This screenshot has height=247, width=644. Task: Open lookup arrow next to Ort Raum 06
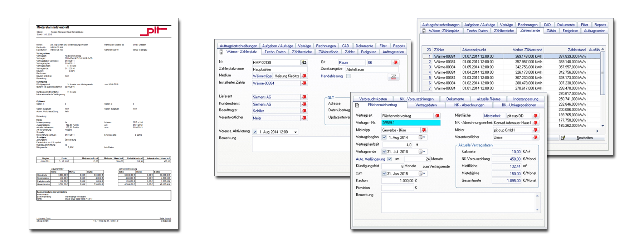395,62
